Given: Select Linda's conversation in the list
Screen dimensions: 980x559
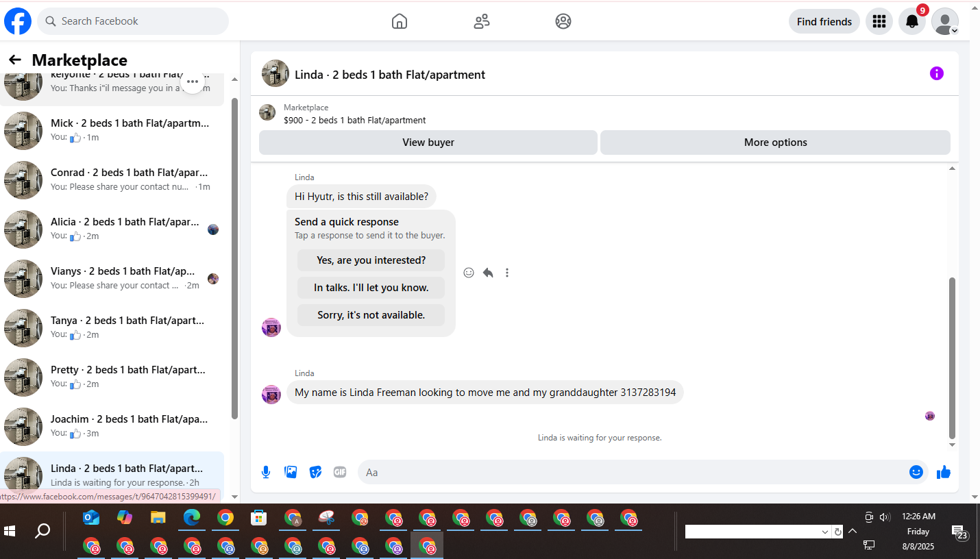Looking at the screenshot, I should click(112, 476).
